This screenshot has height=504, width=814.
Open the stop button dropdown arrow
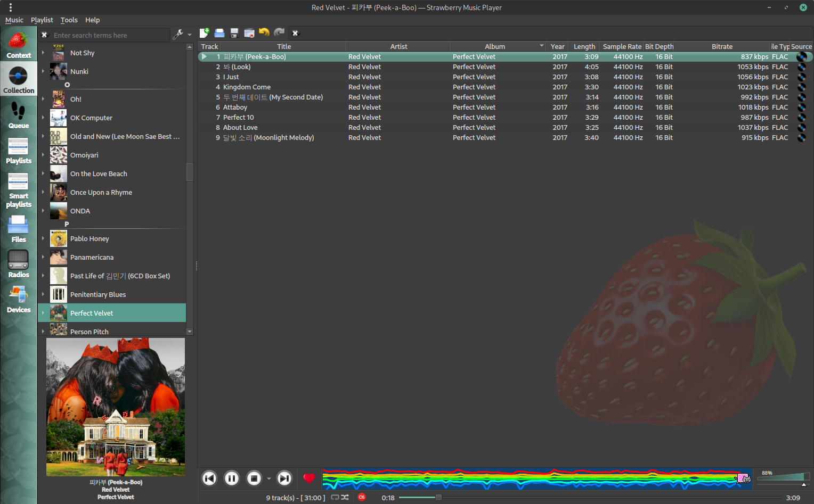tap(269, 478)
